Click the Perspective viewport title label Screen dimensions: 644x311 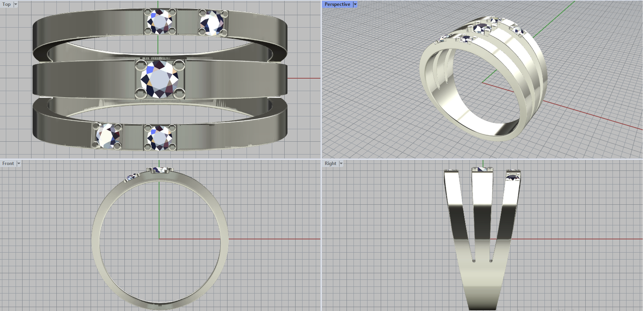point(337,4)
